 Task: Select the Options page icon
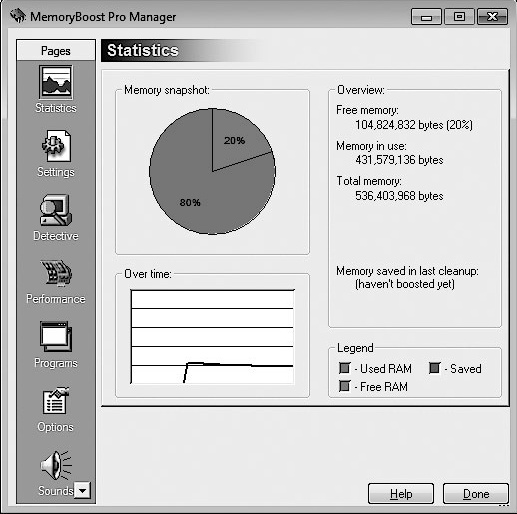(x=56, y=401)
